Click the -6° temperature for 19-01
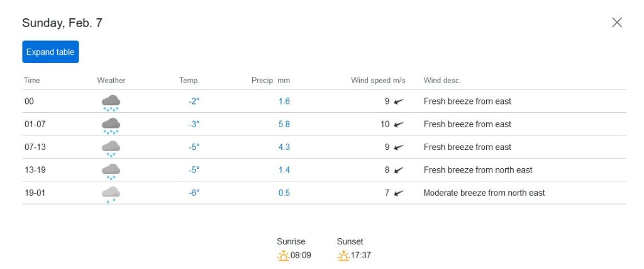The height and width of the screenshot is (269, 644). click(194, 193)
